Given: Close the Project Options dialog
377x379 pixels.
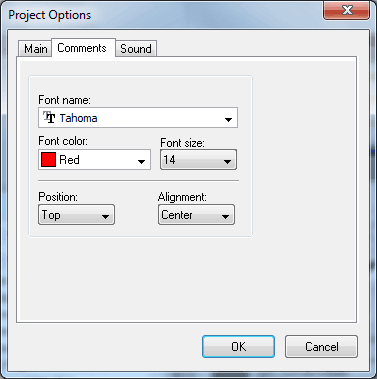Looking at the screenshot, I should [x=347, y=10].
